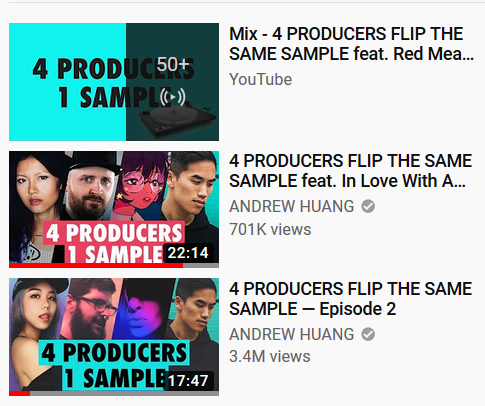The height and width of the screenshot is (406, 485).
Task: Click the turntable image in mix thumbnail
Action: point(177,118)
